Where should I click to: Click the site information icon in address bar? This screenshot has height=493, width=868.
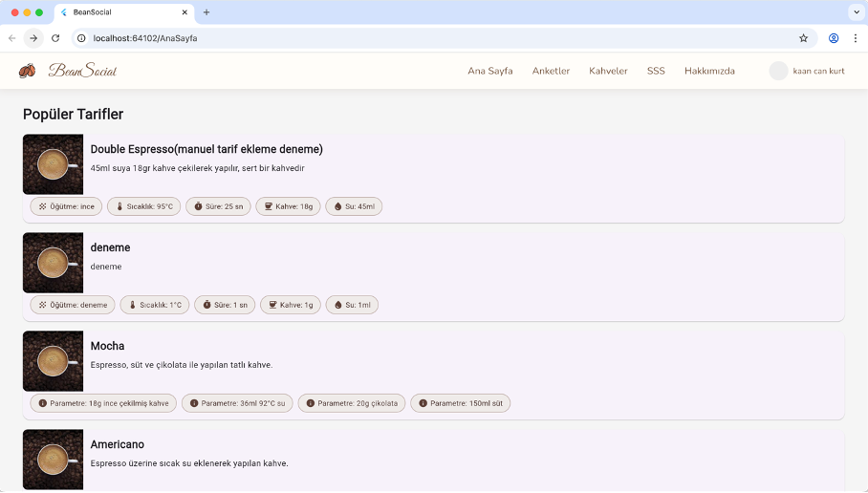[81, 38]
